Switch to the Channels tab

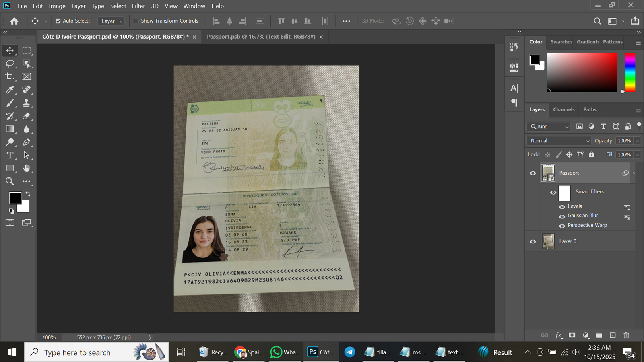[563, 109]
